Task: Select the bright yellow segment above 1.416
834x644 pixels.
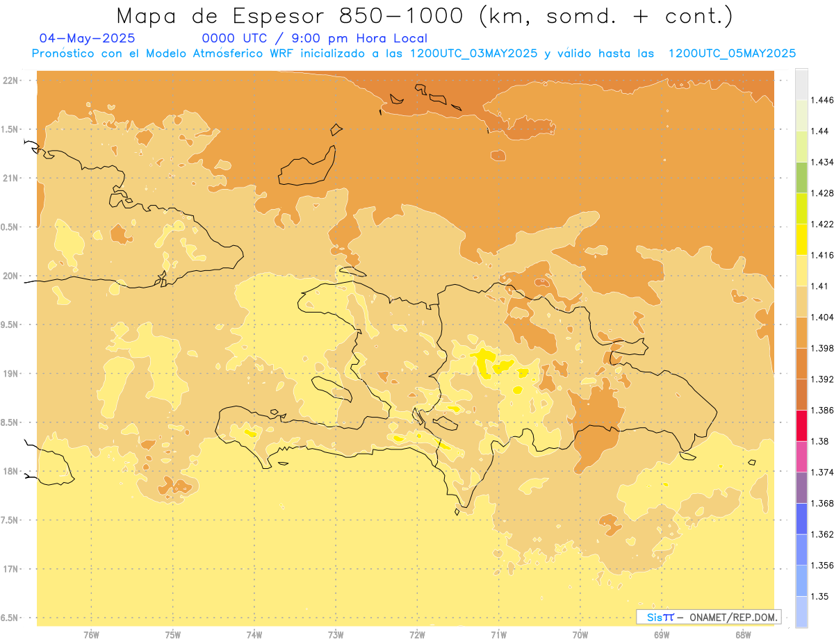Action: (x=801, y=239)
